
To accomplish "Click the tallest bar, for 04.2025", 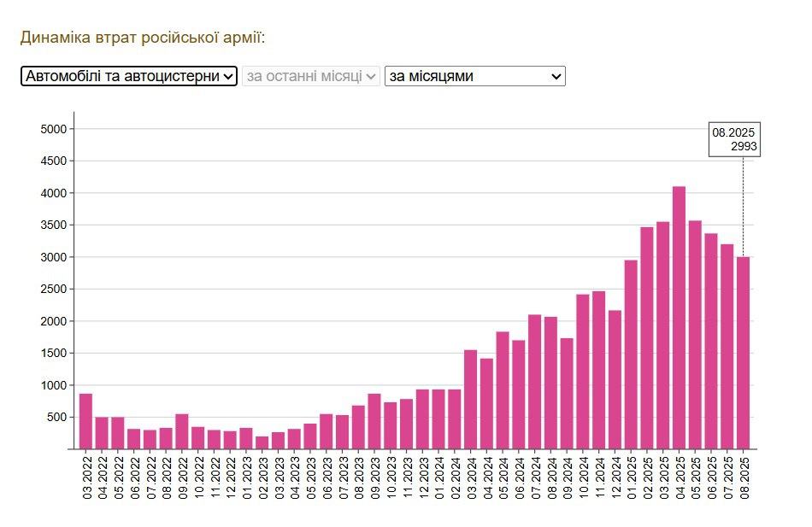I will click(x=679, y=318).
